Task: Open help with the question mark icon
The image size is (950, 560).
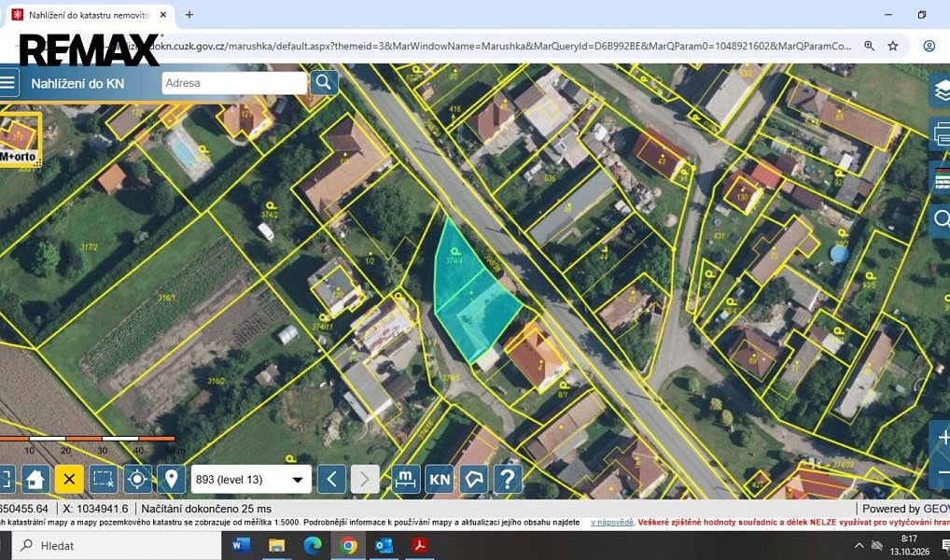Action: pyautogui.click(x=508, y=480)
